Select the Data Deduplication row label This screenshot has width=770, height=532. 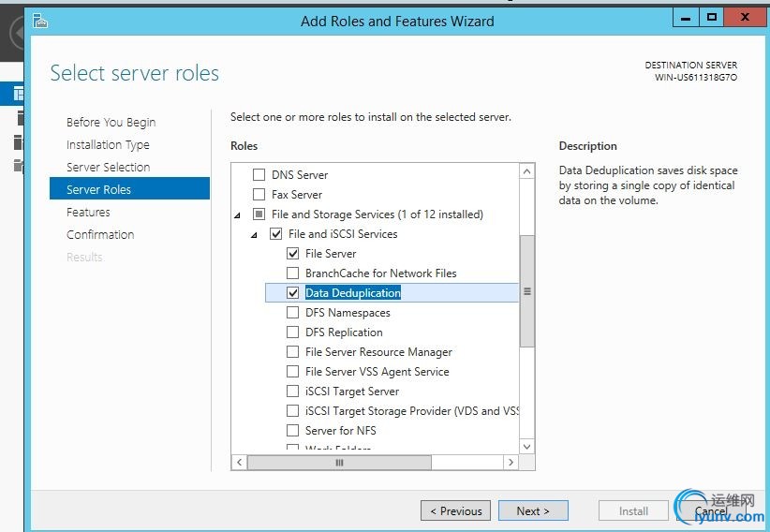coord(353,293)
